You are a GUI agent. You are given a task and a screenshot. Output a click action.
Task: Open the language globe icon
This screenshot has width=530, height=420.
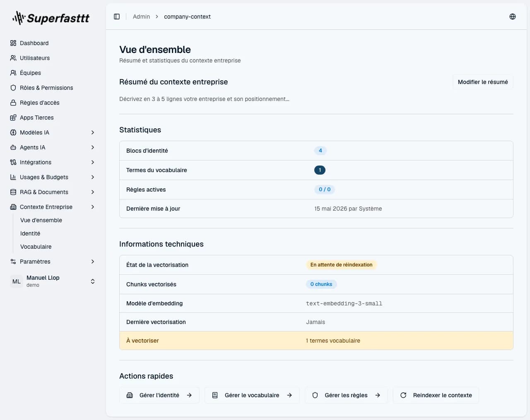point(513,17)
